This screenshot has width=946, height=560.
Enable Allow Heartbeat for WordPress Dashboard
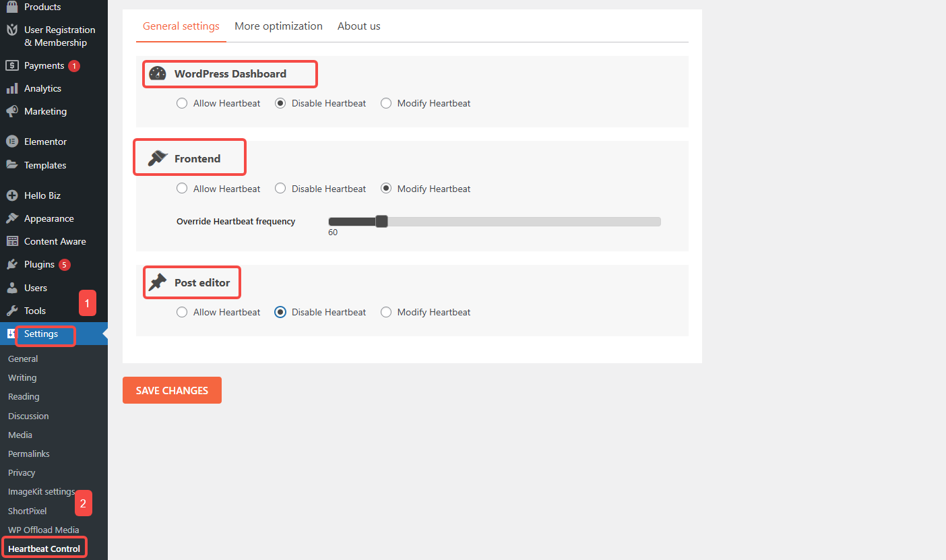(x=181, y=102)
